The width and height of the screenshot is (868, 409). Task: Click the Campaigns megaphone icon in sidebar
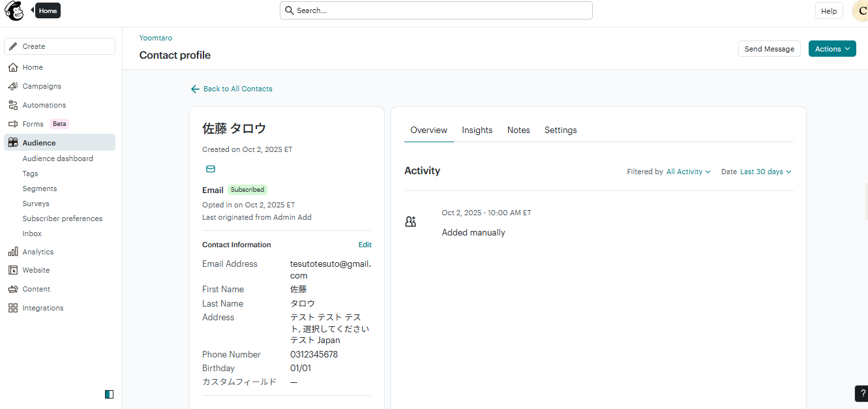(x=13, y=86)
